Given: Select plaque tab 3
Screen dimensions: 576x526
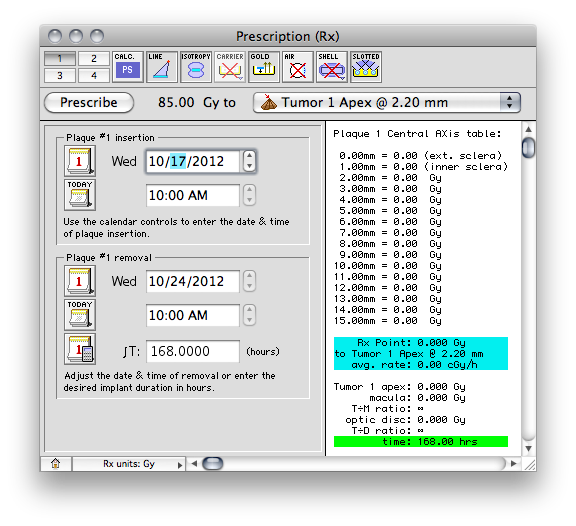Looking at the screenshot, I should coord(60,75).
